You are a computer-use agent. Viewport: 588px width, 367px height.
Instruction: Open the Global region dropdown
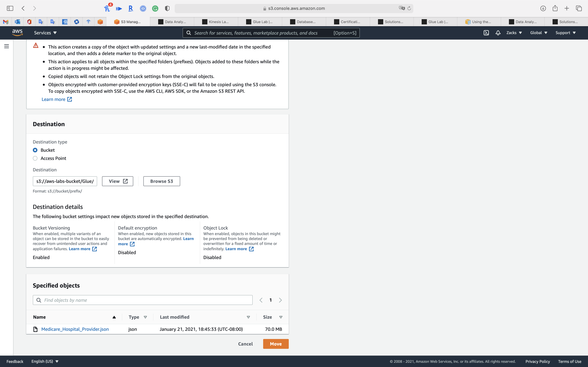(x=538, y=33)
